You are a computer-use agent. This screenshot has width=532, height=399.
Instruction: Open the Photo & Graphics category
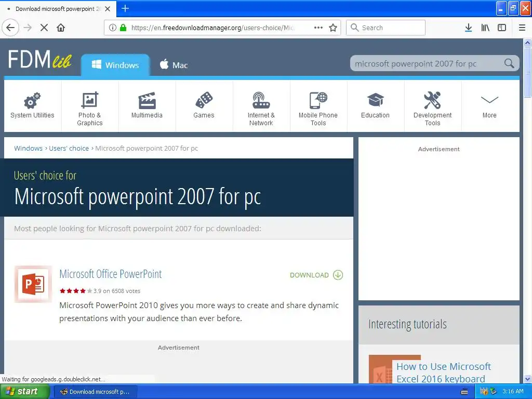pos(90,105)
